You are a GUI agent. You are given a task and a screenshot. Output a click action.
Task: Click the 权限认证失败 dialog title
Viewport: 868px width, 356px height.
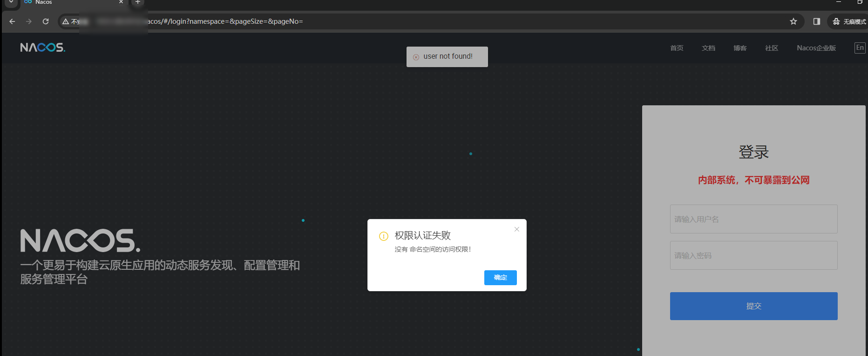click(x=423, y=236)
